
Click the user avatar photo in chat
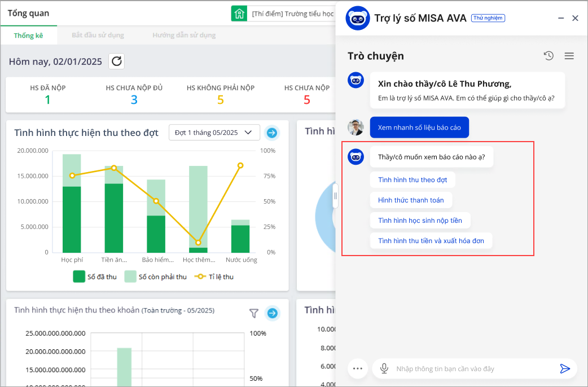(x=356, y=127)
